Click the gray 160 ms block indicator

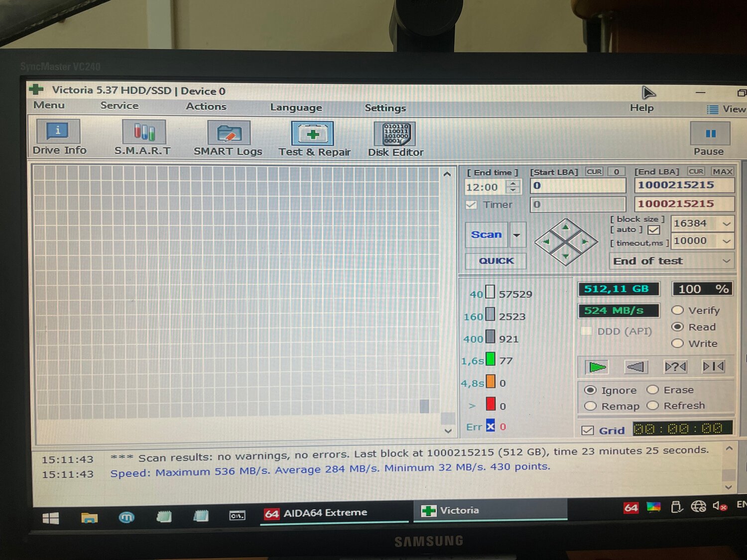click(x=490, y=315)
